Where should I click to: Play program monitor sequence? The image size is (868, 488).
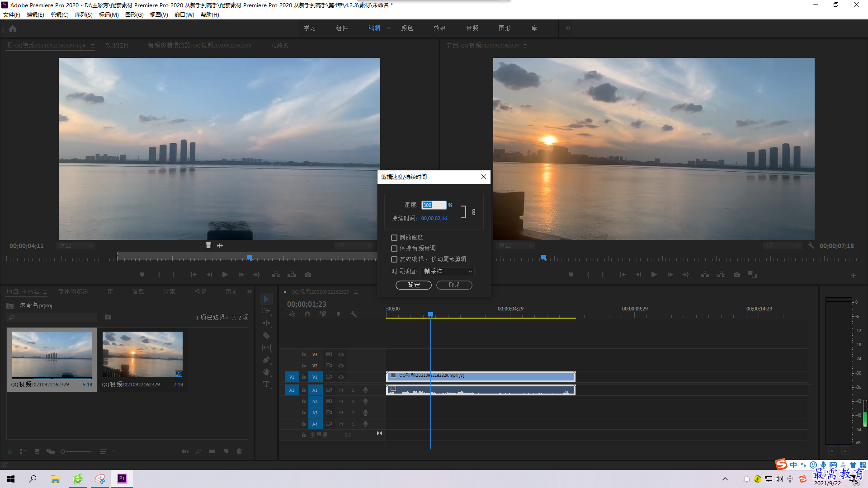pos(654,275)
